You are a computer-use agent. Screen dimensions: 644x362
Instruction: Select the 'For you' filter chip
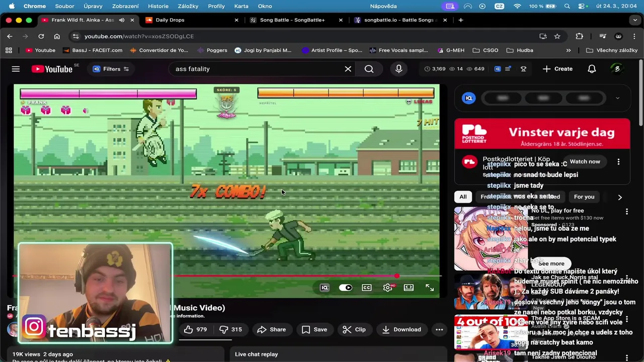coord(584,197)
